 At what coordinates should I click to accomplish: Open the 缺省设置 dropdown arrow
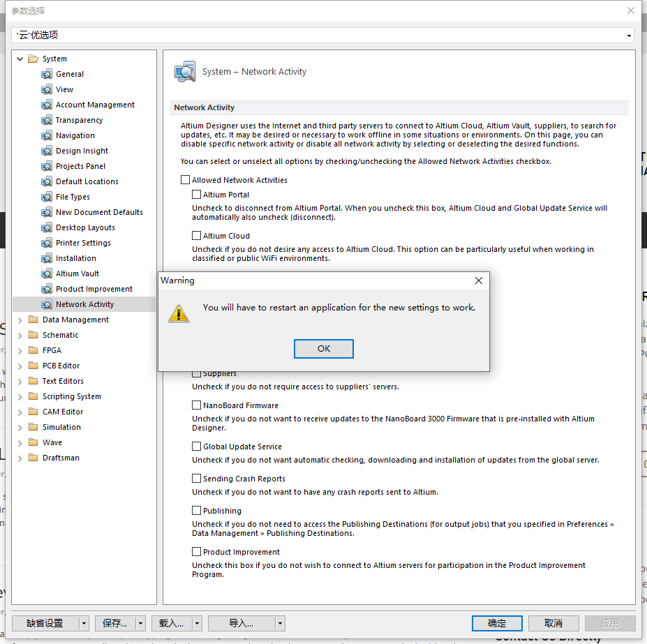click(x=84, y=623)
